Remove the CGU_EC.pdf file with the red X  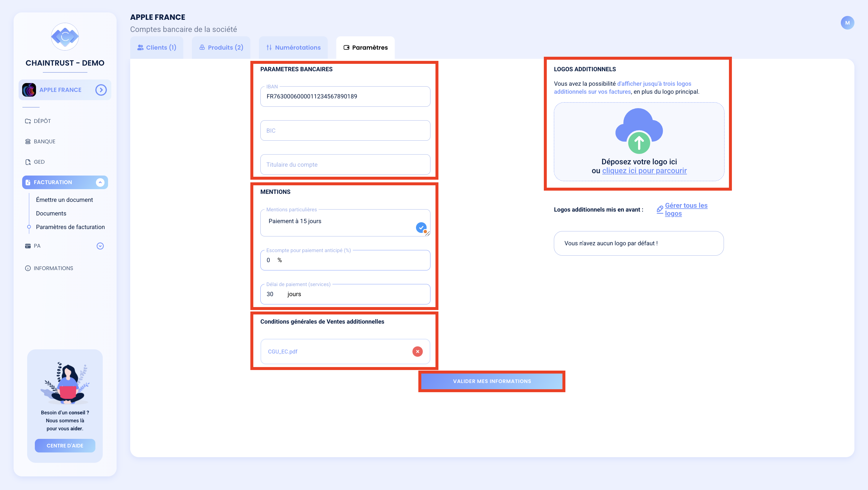point(417,351)
